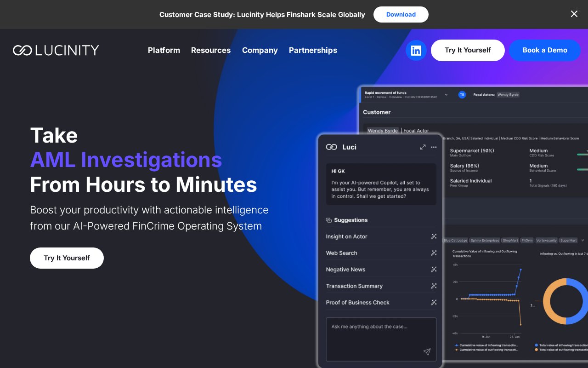Image resolution: width=588 pixels, height=368 pixels.
Task: Click the Book a Demo button
Action: [x=545, y=50]
